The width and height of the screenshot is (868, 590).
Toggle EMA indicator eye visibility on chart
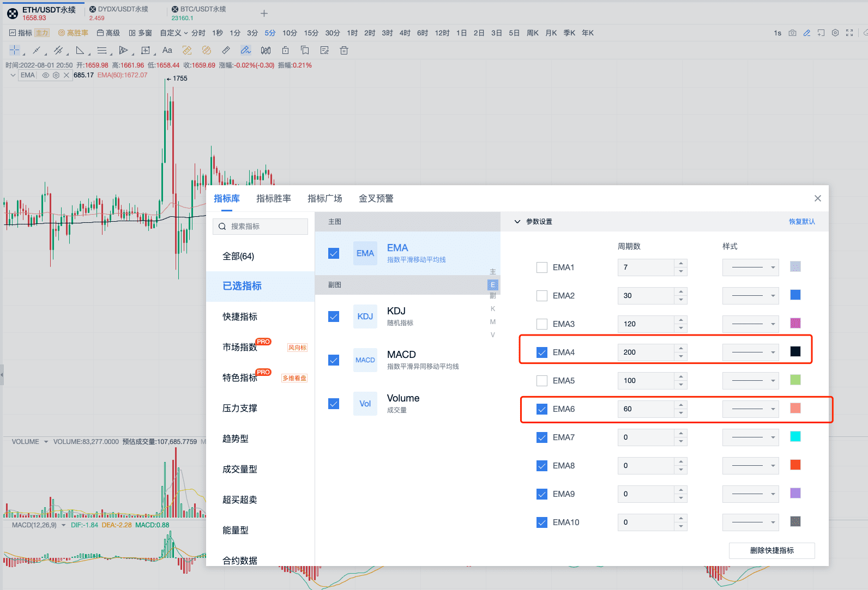click(x=46, y=75)
